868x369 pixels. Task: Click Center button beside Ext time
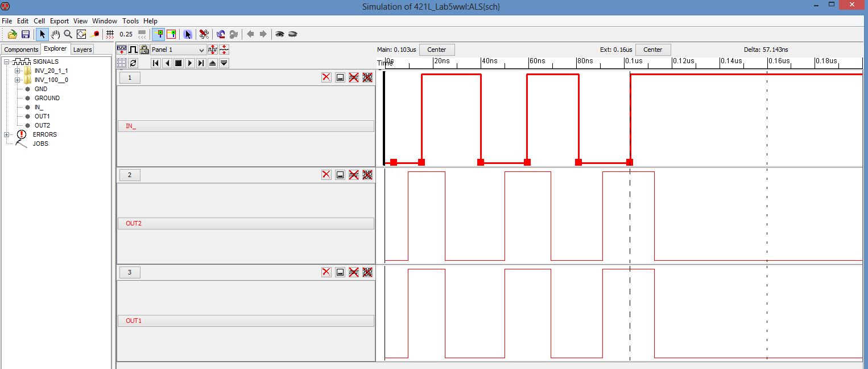click(x=653, y=50)
